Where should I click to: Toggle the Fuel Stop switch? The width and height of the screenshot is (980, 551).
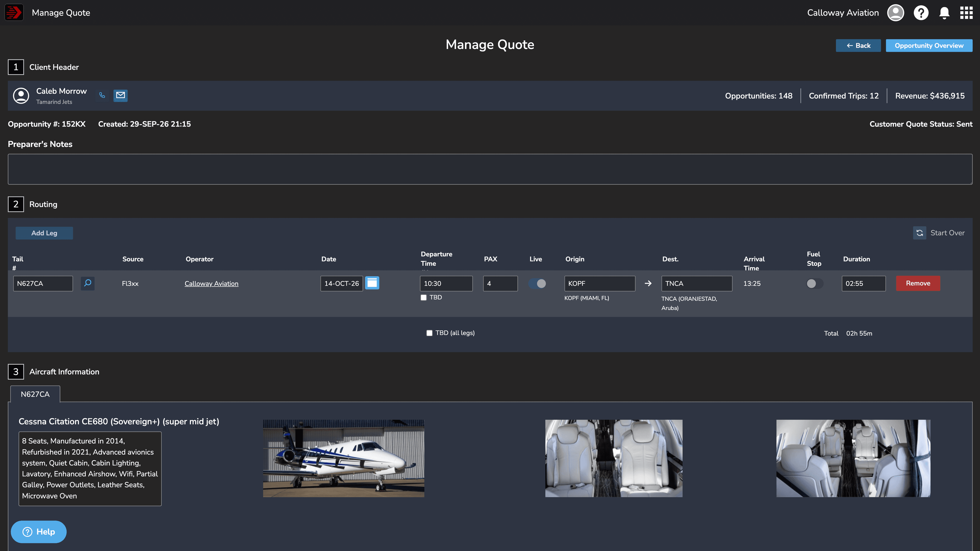(815, 283)
